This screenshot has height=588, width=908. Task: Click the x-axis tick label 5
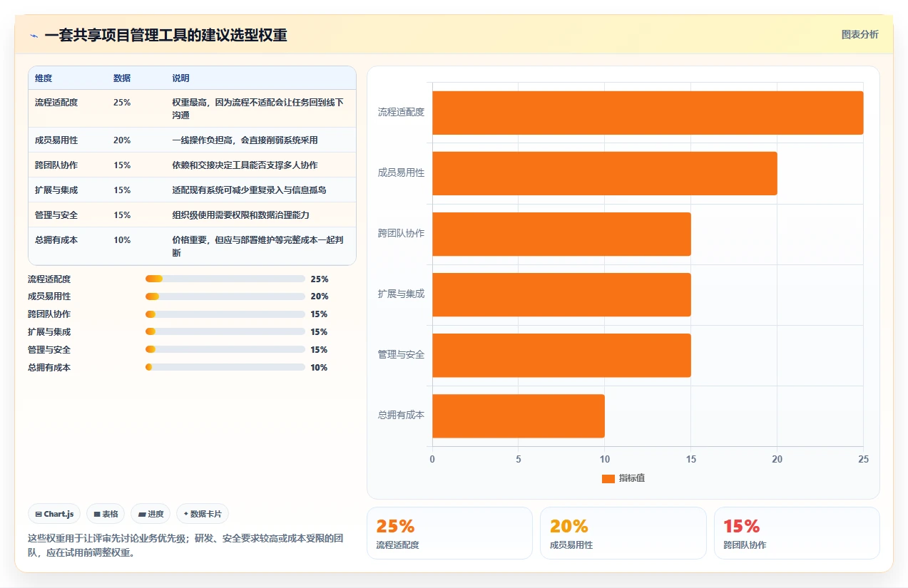click(x=519, y=460)
